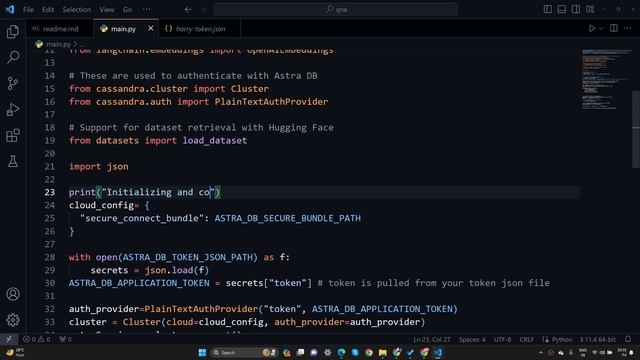The width and height of the screenshot is (640, 360).
Task: Open File Explorer from taskbar
Action: [382, 352]
